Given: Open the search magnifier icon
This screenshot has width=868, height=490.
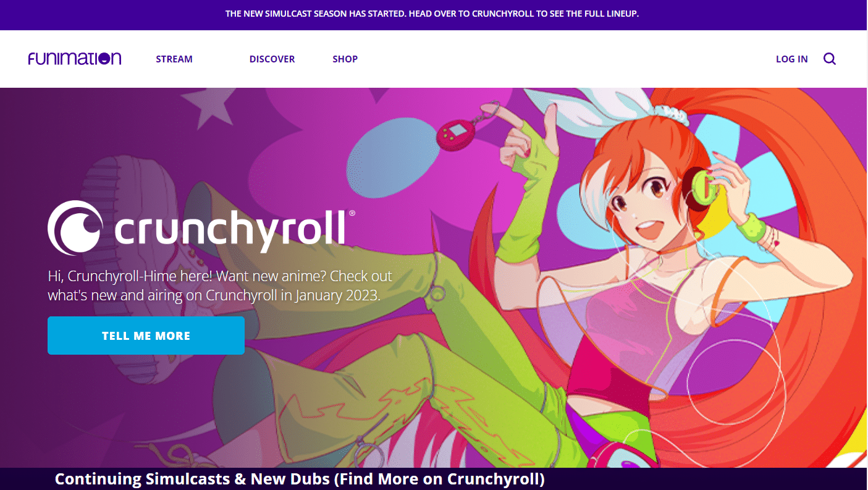Looking at the screenshot, I should [830, 59].
